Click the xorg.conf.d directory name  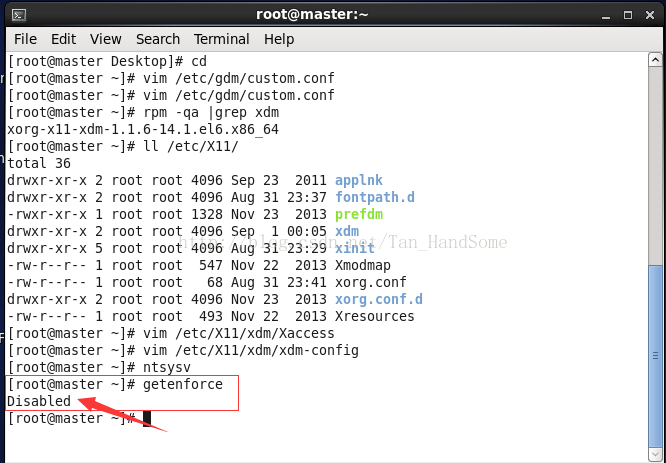(x=378, y=299)
